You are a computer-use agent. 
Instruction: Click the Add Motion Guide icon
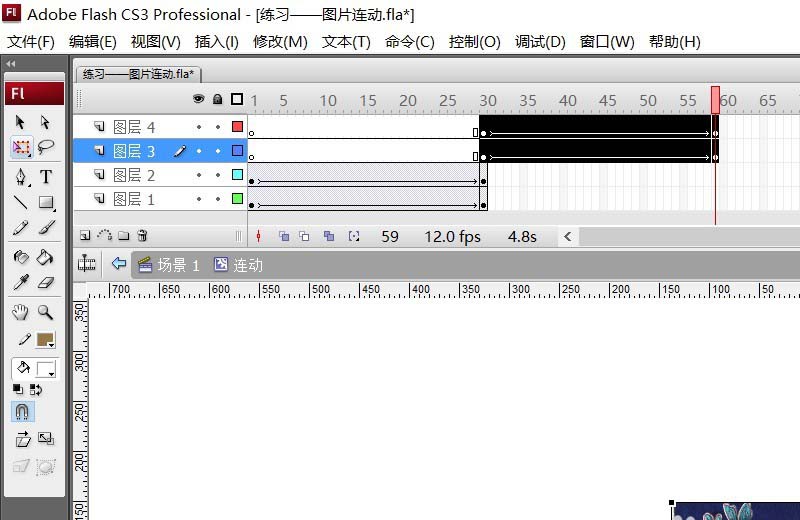[x=105, y=235]
